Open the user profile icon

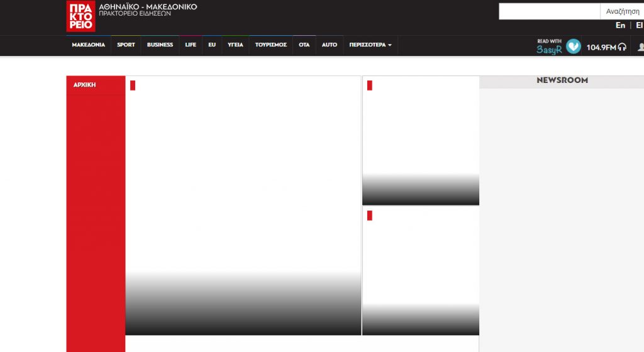640,47
